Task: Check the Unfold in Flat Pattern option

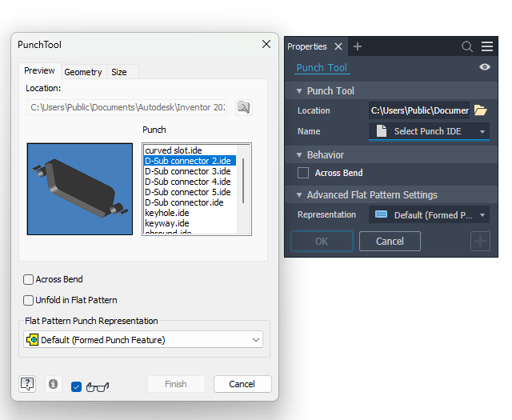Action: coord(29,300)
